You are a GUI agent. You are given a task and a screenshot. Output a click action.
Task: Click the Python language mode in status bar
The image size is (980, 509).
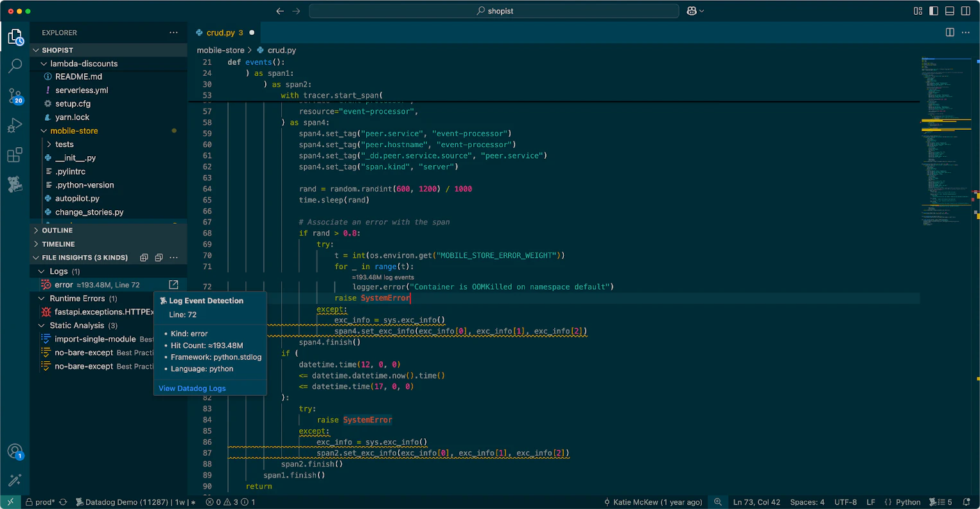click(907, 502)
